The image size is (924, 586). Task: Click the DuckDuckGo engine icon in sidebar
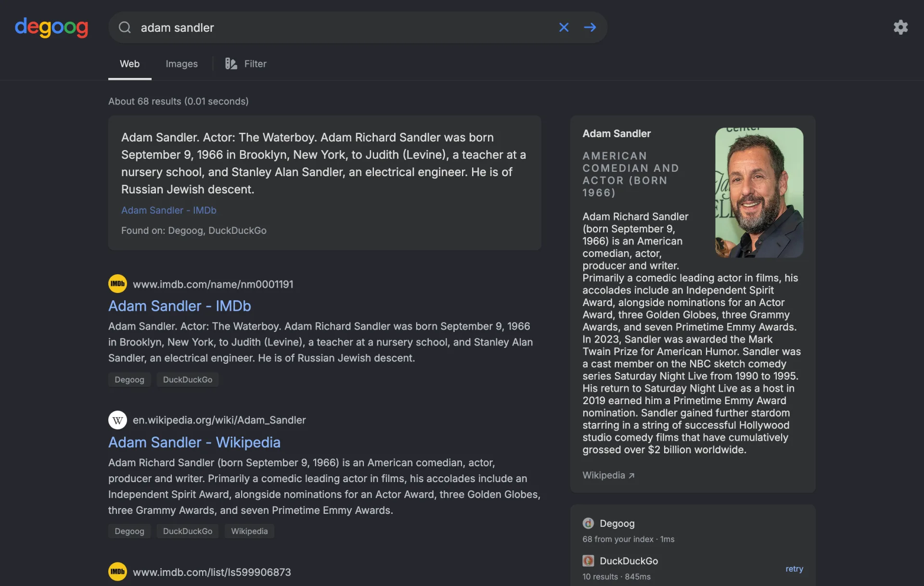[x=588, y=561]
